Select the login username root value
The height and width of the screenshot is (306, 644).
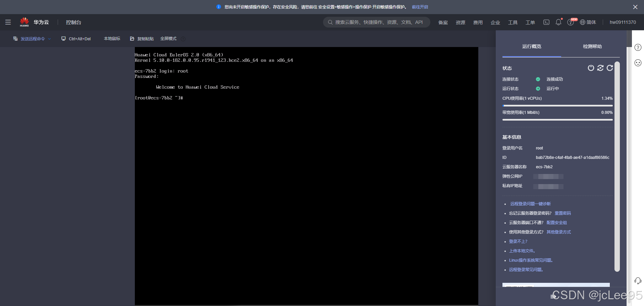[x=539, y=148]
